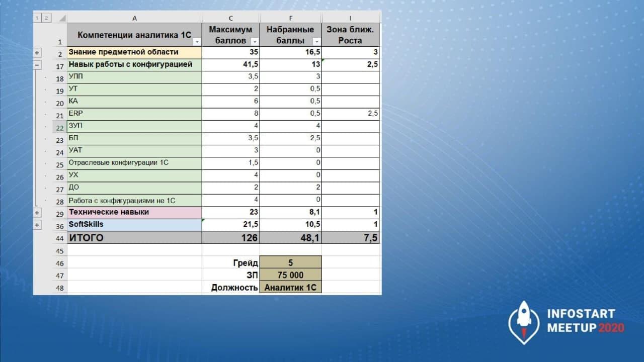Select maximum score 35 in row 2
Image resolution: width=644 pixels, height=362 pixels.
tap(231, 52)
